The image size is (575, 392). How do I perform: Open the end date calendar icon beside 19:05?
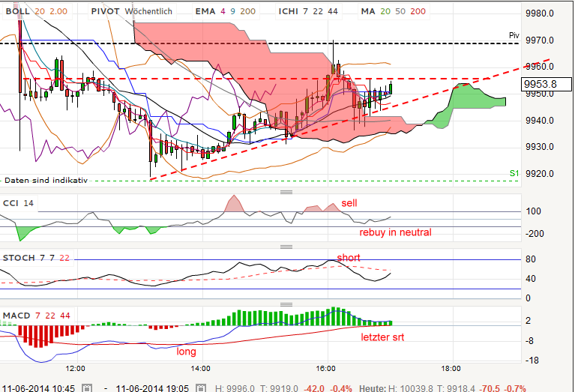coord(201,388)
